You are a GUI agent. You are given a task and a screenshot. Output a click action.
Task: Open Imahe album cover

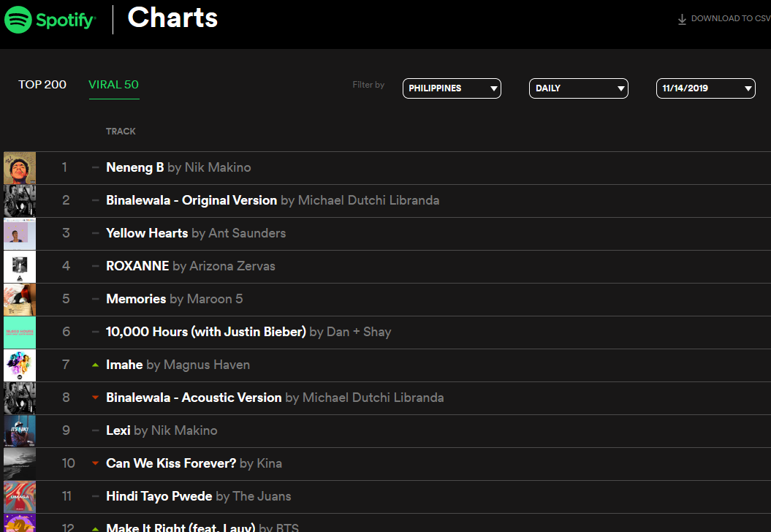pos(20,365)
